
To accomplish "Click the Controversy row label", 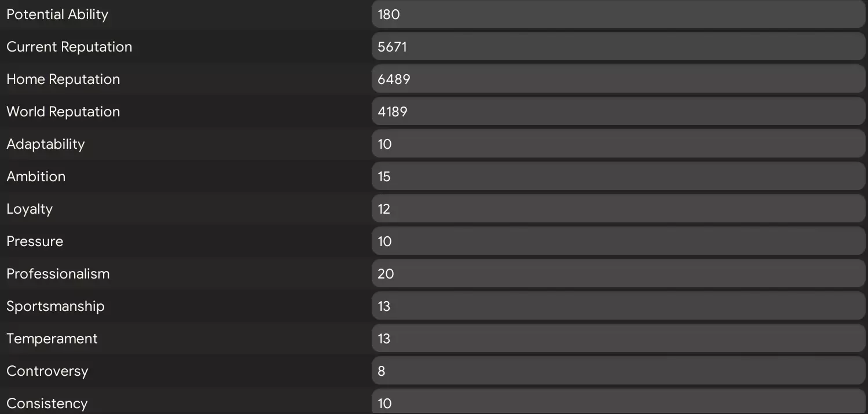I will click(47, 371).
